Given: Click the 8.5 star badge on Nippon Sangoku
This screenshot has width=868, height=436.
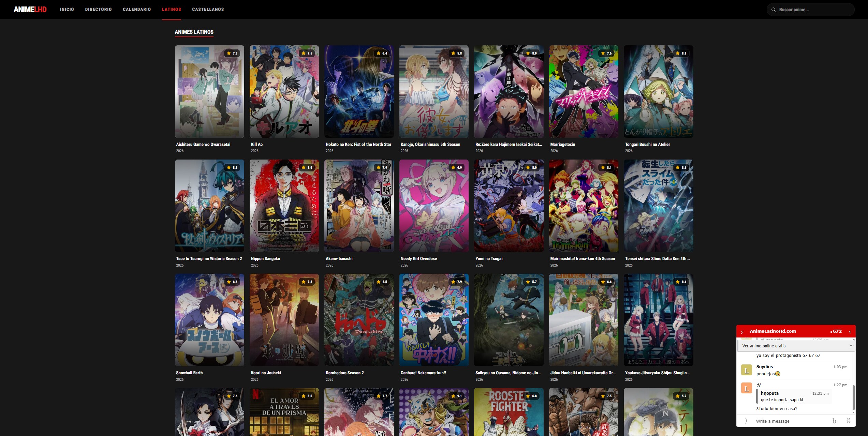Looking at the screenshot, I should point(307,167).
